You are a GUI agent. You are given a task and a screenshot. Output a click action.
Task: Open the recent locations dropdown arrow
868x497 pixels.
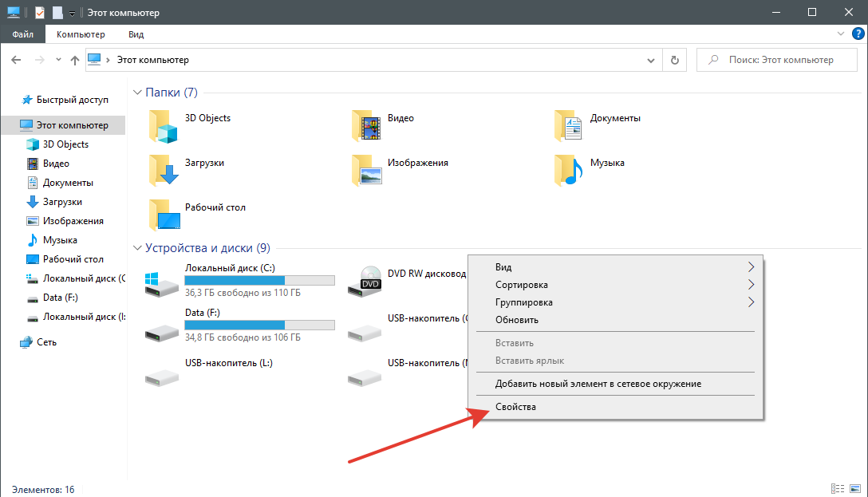pyautogui.click(x=58, y=60)
